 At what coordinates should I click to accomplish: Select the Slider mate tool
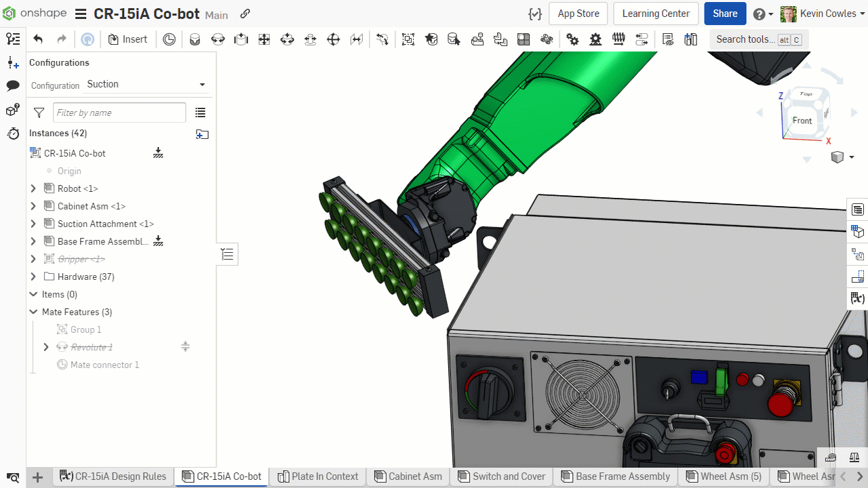click(241, 39)
